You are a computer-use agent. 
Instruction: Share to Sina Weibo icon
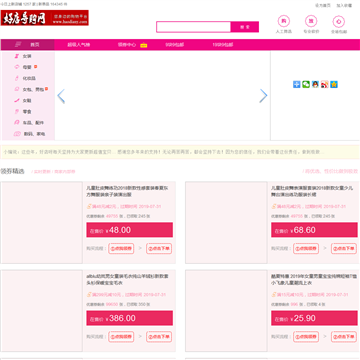(x=325, y=84)
